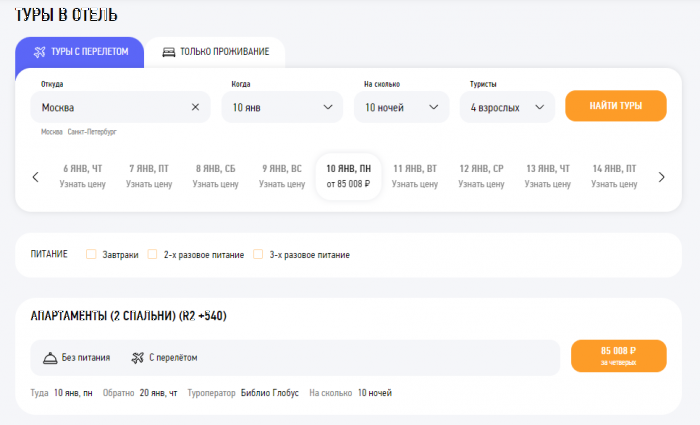700x425 pixels.
Task: Click the bed icon in Только проживание tab
Action: pos(168,52)
